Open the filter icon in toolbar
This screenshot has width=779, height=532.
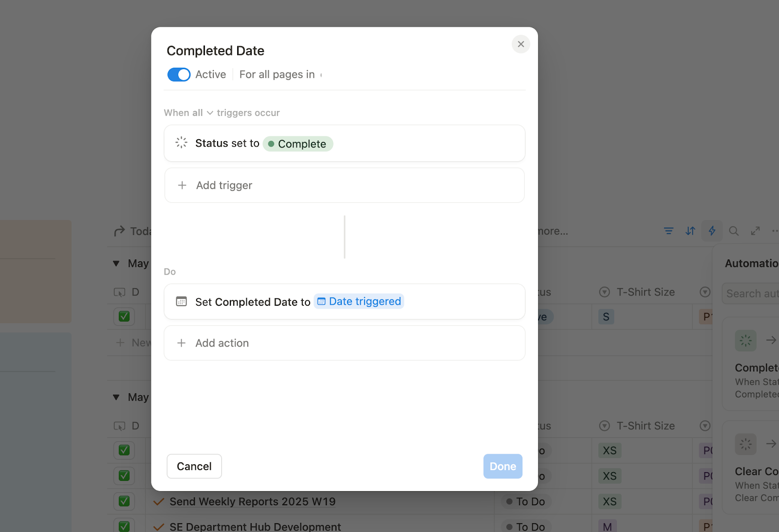[x=668, y=231]
